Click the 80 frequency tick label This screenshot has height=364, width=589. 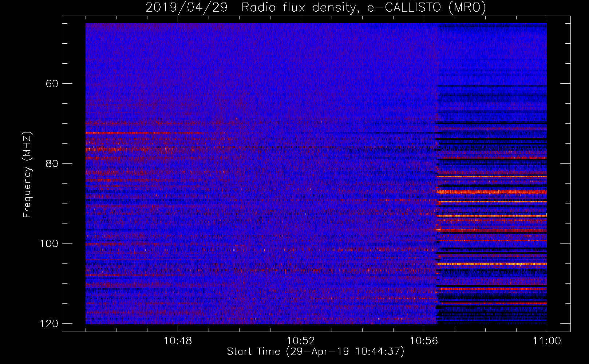point(52,163)
